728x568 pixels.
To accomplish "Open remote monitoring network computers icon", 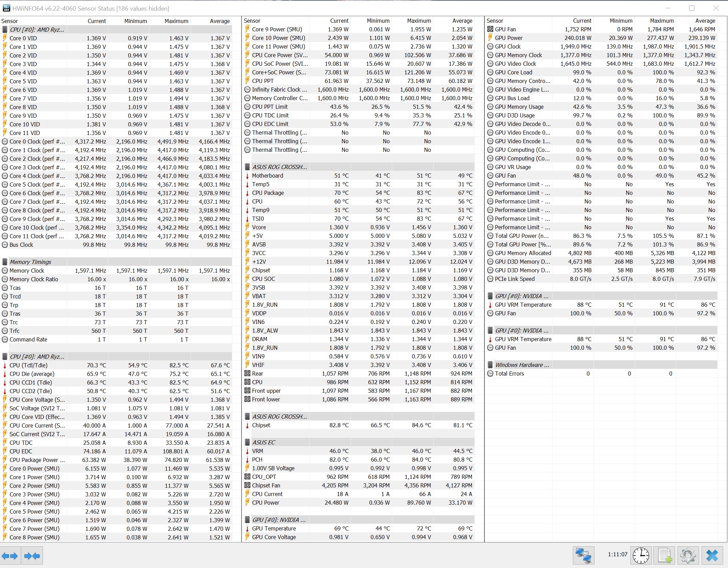I will tap(583, 556).
